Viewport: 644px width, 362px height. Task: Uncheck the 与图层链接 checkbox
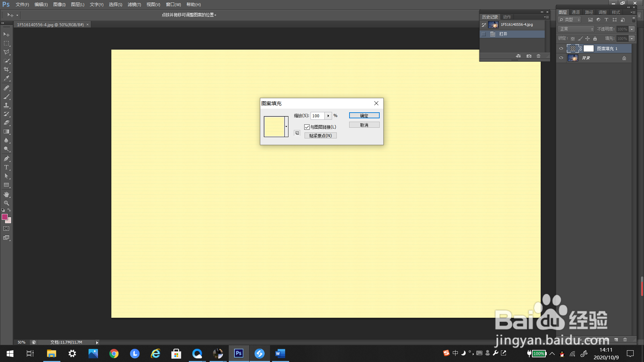pyautogui.click(x=307, y=127)
